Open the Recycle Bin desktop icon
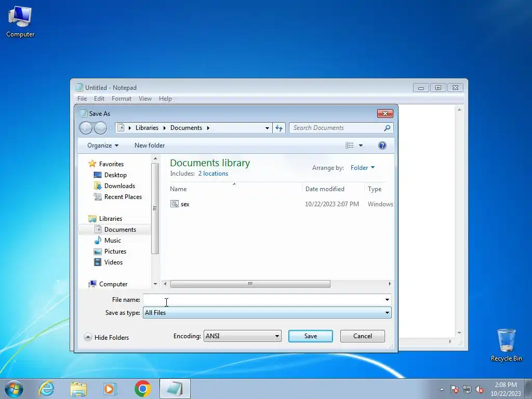 pyautogui.click(x=506, y=345)
